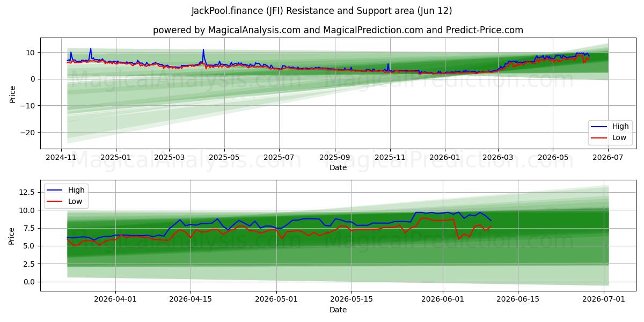Click the 2026-05-01 date tick label

[276, 300]
